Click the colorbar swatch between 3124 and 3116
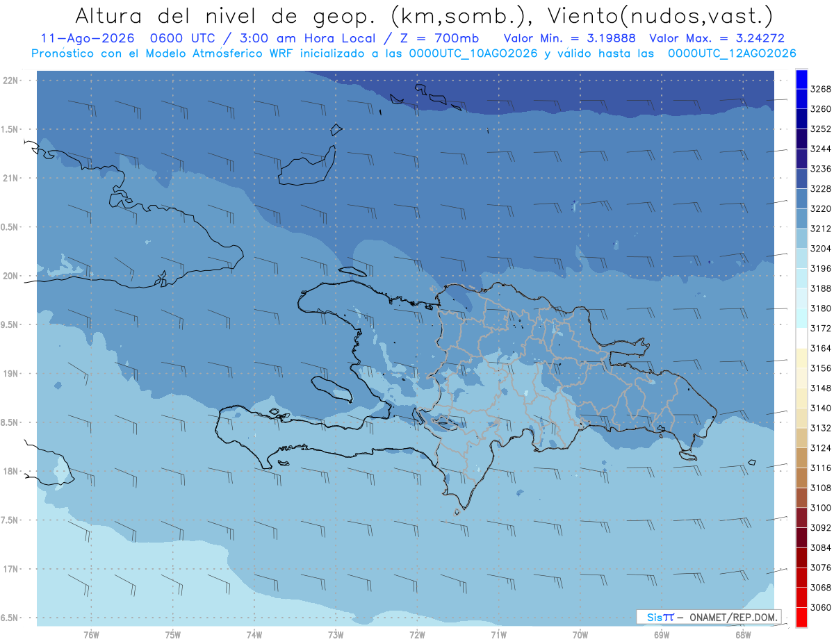This screenshot has height=644, width=834. [x=801, y=458]
